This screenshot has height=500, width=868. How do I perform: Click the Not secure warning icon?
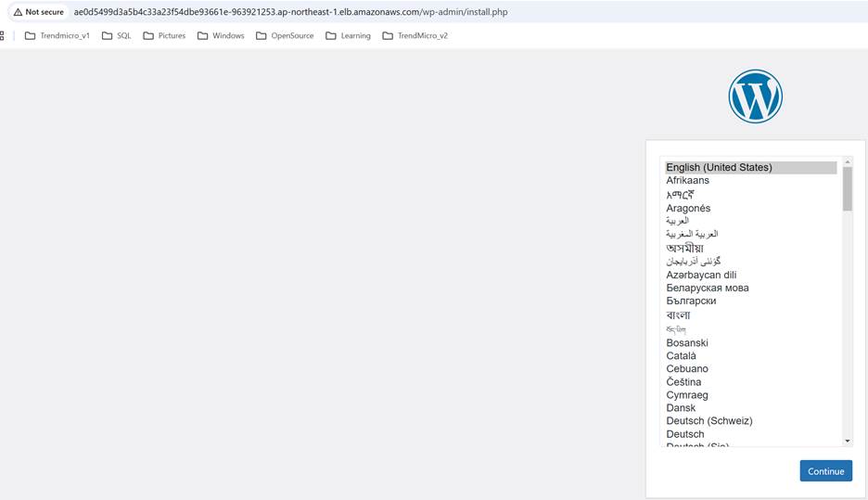pyautogui.click(x=19, y=12)
